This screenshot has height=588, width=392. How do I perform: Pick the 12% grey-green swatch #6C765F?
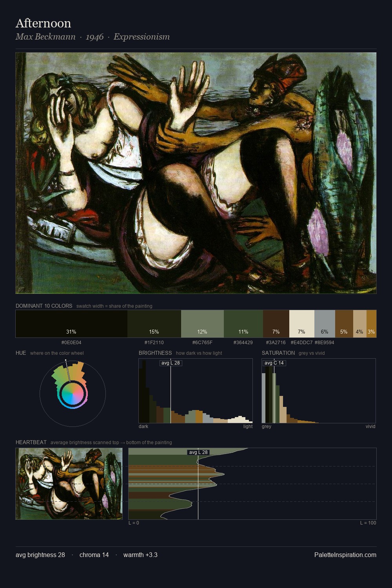point(202,324)
